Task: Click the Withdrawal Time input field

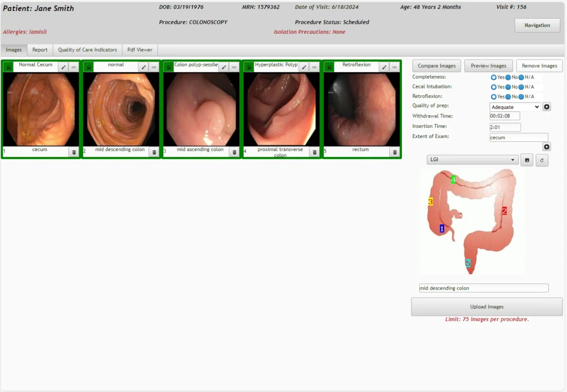Action: click(504, 115)
